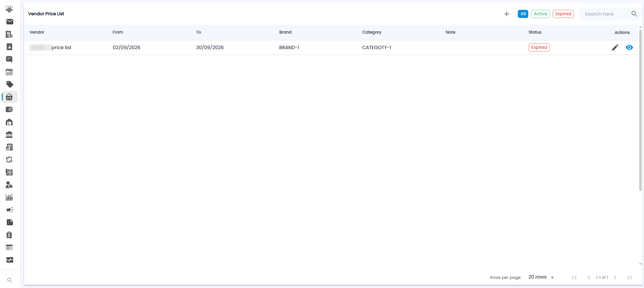Open the mail envelope icon in sidebar
644x288 pixels.
point(10,22)
